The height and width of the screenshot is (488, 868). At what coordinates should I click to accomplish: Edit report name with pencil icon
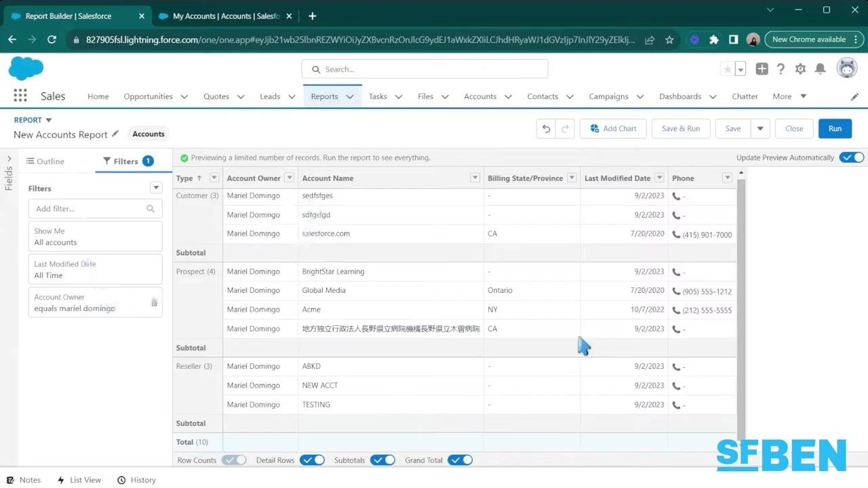click(115, 134)
